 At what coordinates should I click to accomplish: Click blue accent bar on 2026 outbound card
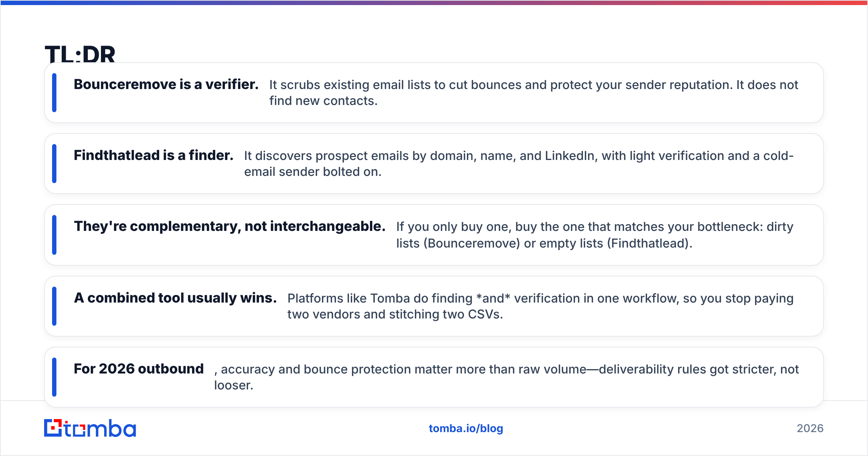coord(54,377)
